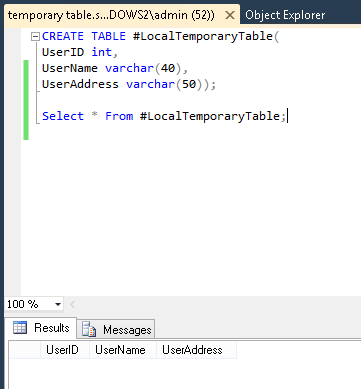Click the asterisk in Select statement
The height and width of the screenshot is (389, 361).
click(94, 115)
